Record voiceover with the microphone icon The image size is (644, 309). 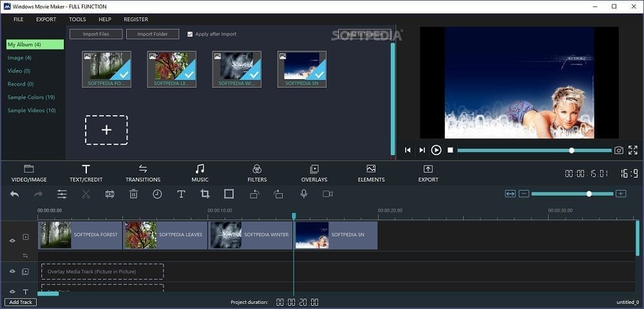[303, 194]
